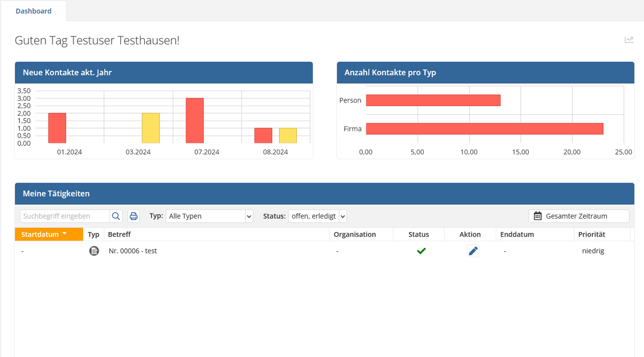Select the red bar for 07.2024
Image resolution: width=644 pixels, height=357 pixels.
195,121
